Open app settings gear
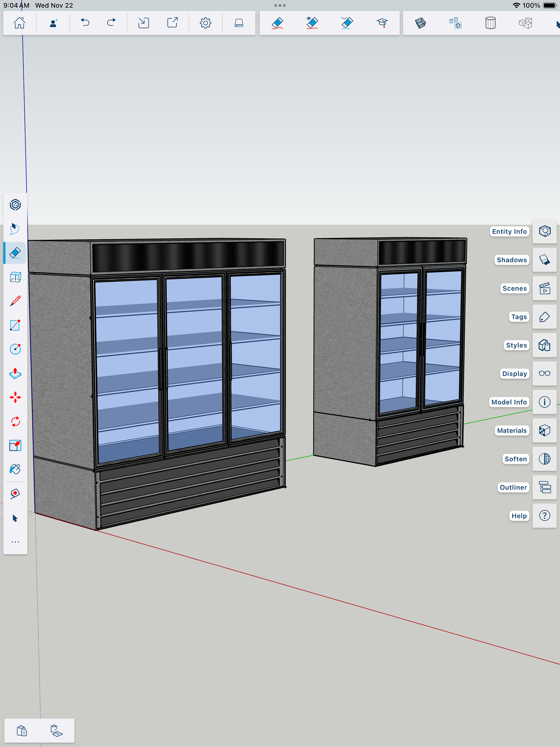 (x=205, y=23)
